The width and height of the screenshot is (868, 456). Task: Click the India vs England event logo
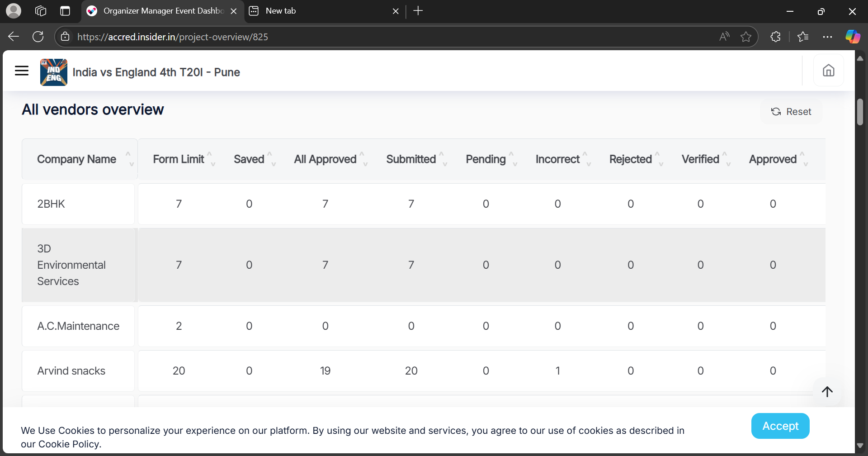click(53, 72)
